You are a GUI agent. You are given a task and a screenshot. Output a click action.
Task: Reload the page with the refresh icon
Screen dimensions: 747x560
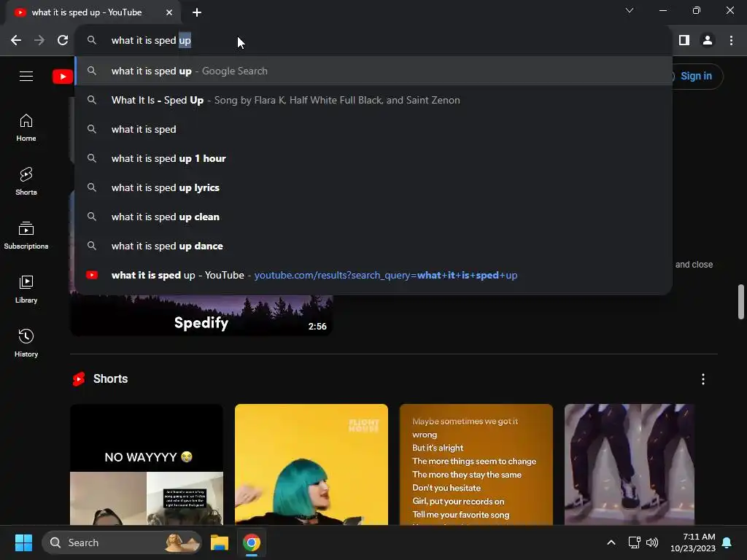pyautogui.click(x=63, y=41)
